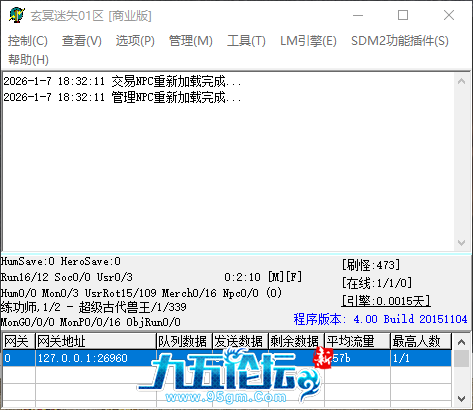Click the [M][F] indicator text

coord(285,277)
